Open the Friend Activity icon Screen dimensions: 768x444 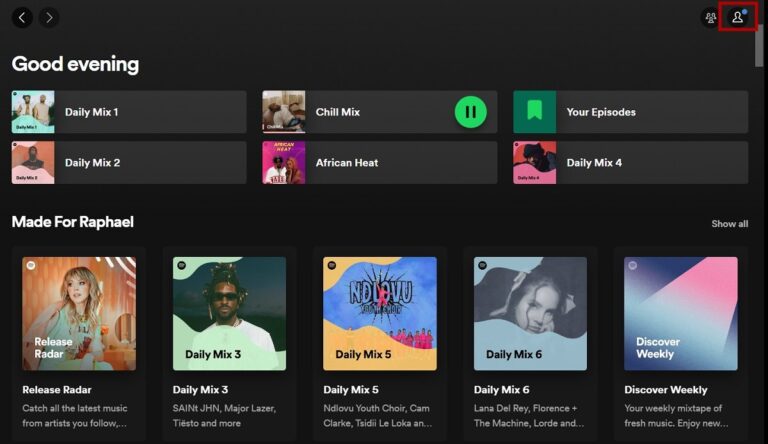click(x=711, y=17)
